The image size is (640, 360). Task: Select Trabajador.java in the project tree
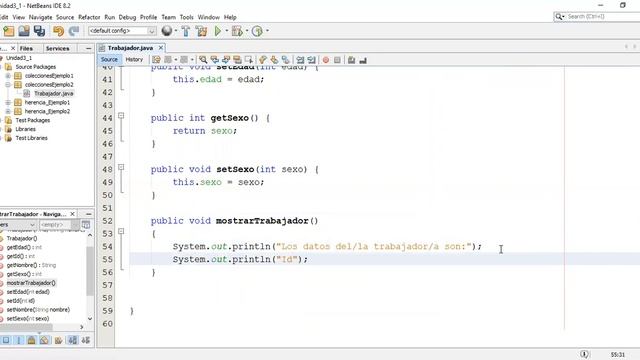pos(53,93)
